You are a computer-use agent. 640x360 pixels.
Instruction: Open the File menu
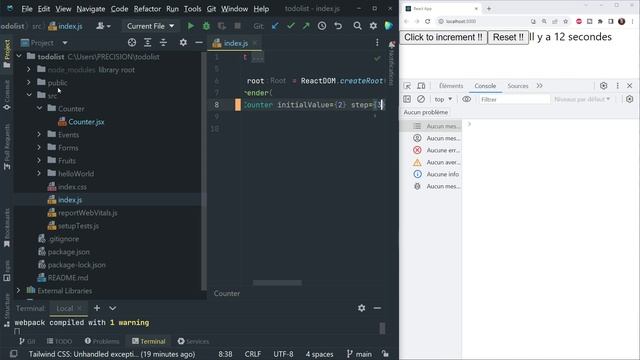pos(27,9)
